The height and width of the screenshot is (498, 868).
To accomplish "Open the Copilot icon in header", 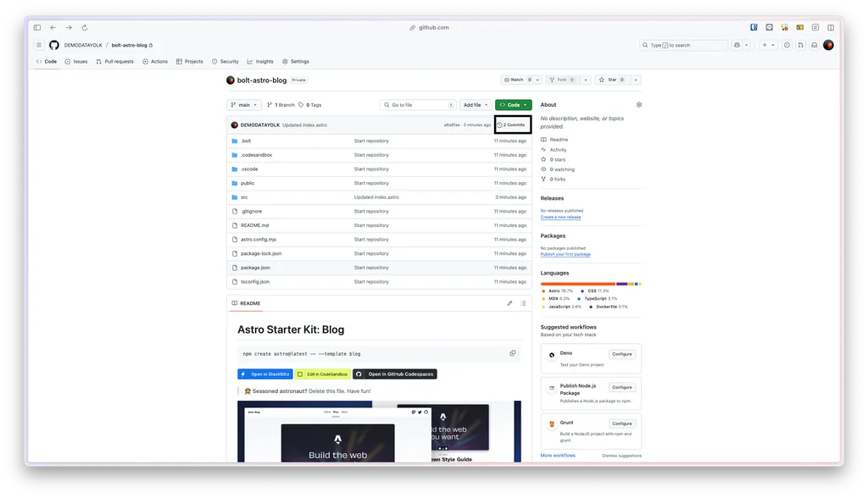I will (x=737, y=45).
